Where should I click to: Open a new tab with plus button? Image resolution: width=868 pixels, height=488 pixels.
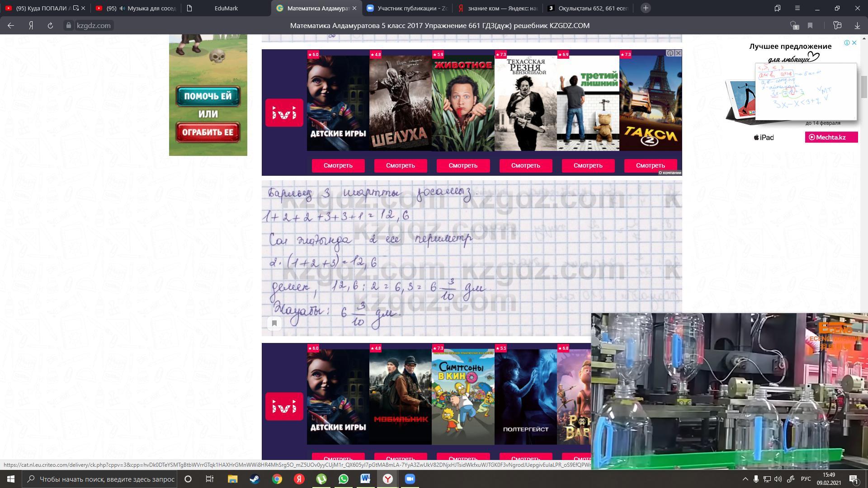646,8
